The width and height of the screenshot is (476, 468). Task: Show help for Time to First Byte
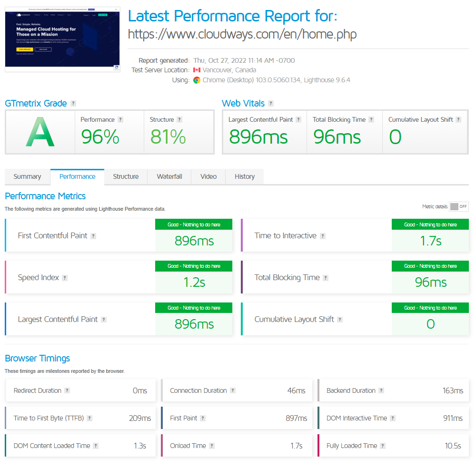point(89,419)
